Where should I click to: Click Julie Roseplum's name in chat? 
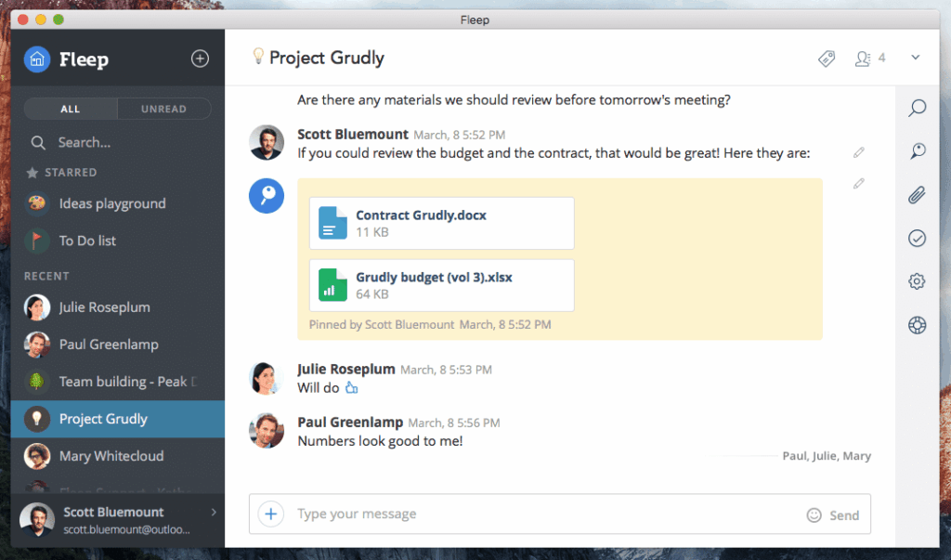click(x=346, y=369)
